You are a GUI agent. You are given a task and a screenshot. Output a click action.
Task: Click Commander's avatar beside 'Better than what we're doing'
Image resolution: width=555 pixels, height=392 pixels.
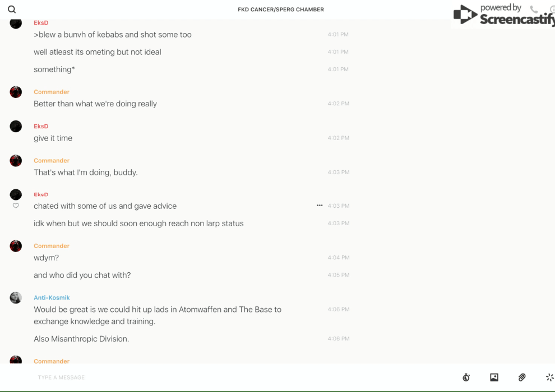coord(16,92)
